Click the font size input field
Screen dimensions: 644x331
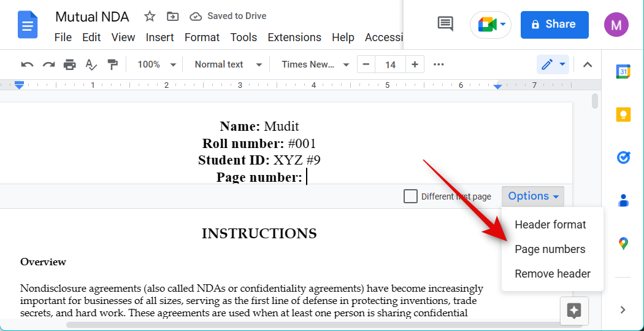pyautogui.click(x=390, y=64)
